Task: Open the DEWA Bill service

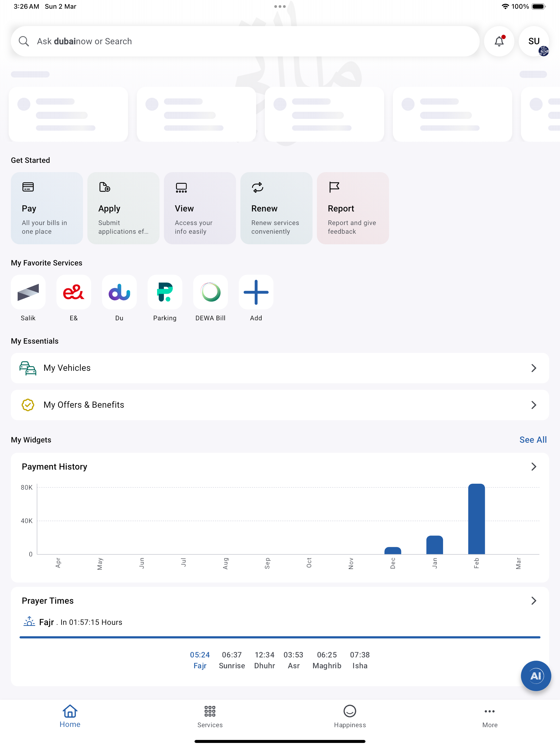Action: (x=210, y=292)
